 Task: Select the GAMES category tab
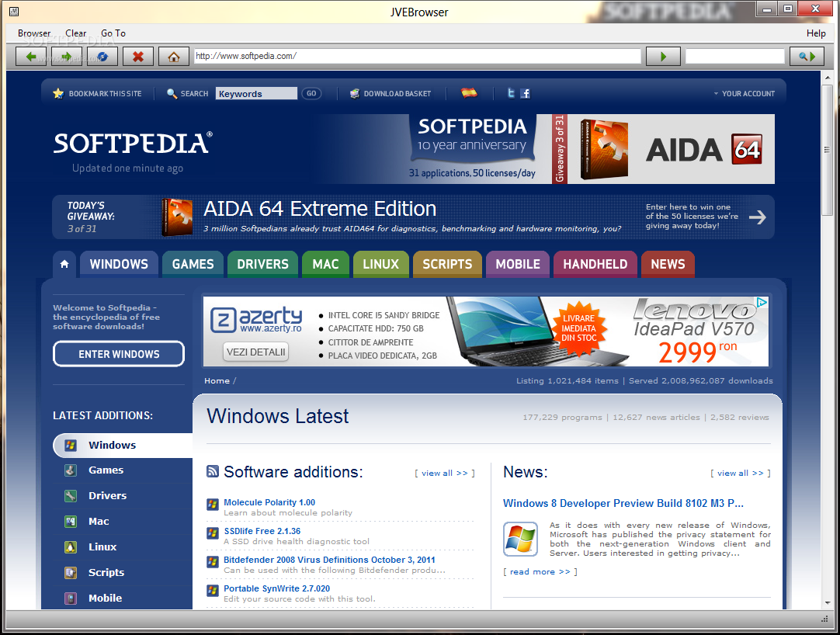(193, 264)
